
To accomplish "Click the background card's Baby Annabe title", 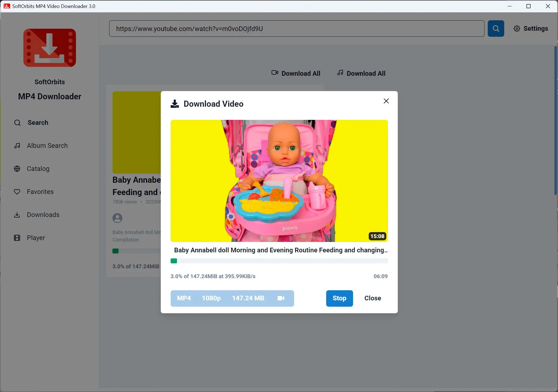I will pos(137,186).
